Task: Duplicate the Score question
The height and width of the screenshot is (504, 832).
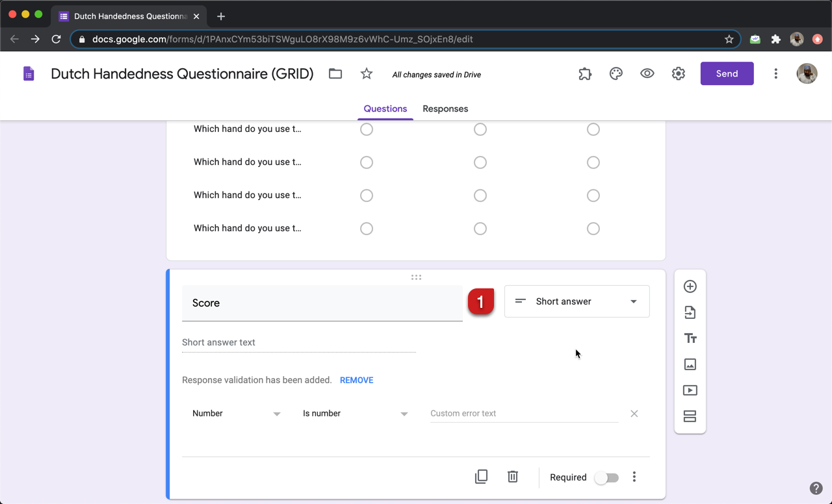Action: point(481,477)
